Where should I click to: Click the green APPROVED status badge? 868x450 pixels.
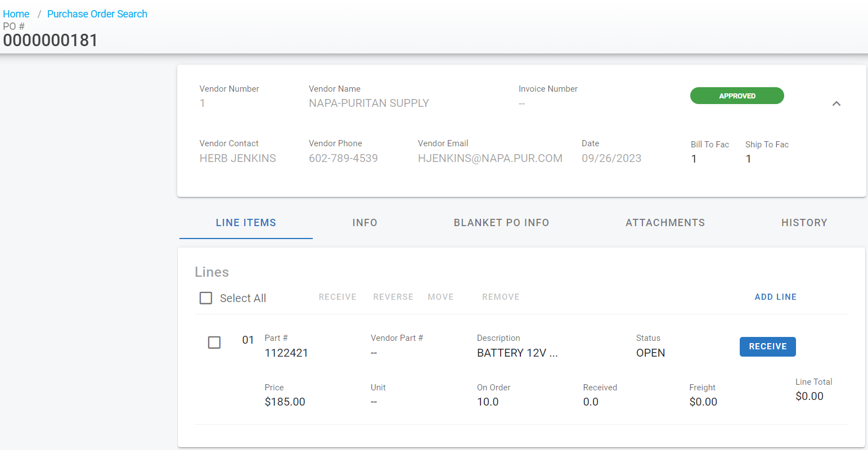[x=736, y=96]
